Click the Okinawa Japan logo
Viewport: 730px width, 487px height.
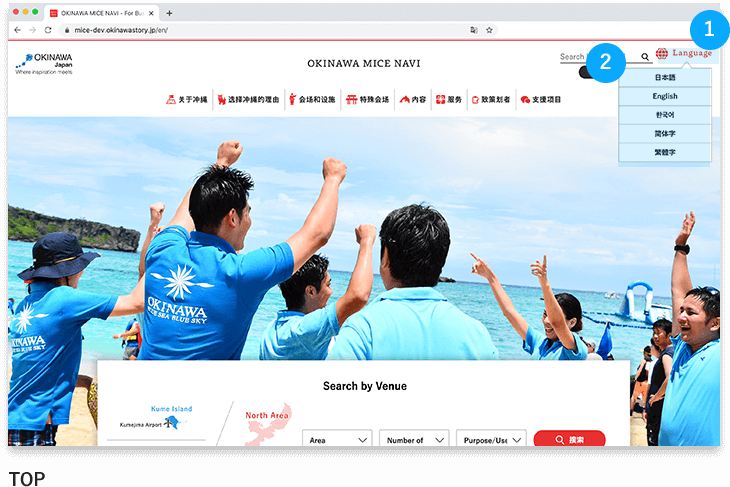pos(44,63)
